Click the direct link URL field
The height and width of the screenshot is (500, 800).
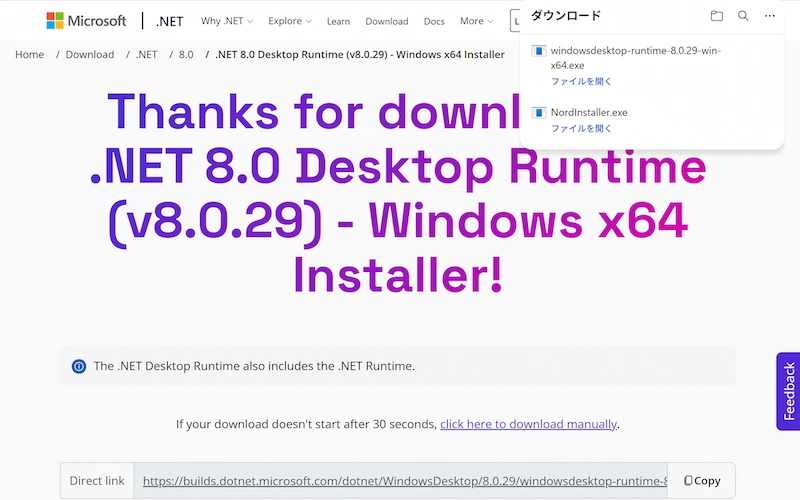coord(401,481)
